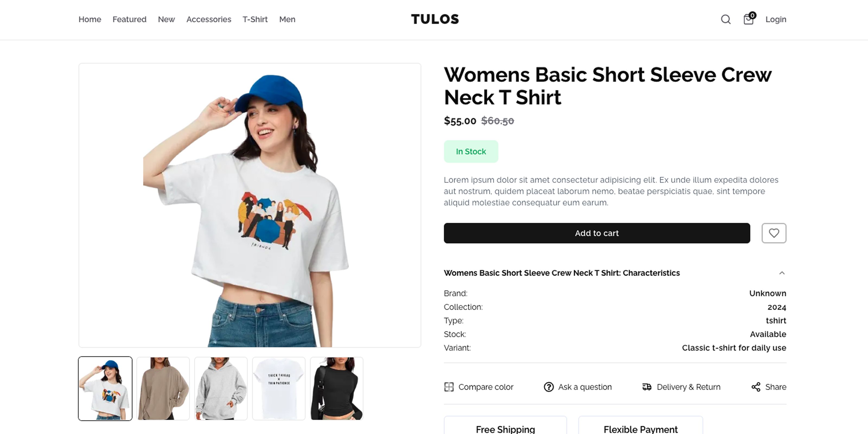Open the shopping bag cart icon

click(x=749, y=19)
